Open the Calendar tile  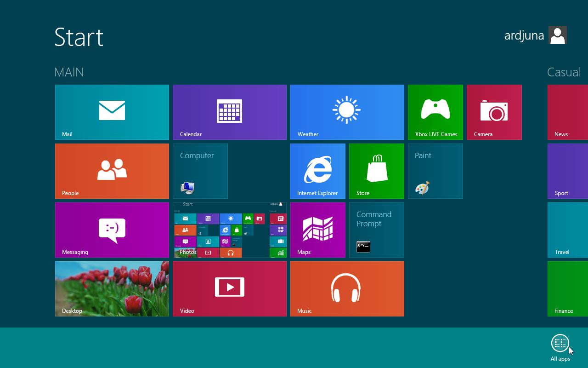pos(230,112)
